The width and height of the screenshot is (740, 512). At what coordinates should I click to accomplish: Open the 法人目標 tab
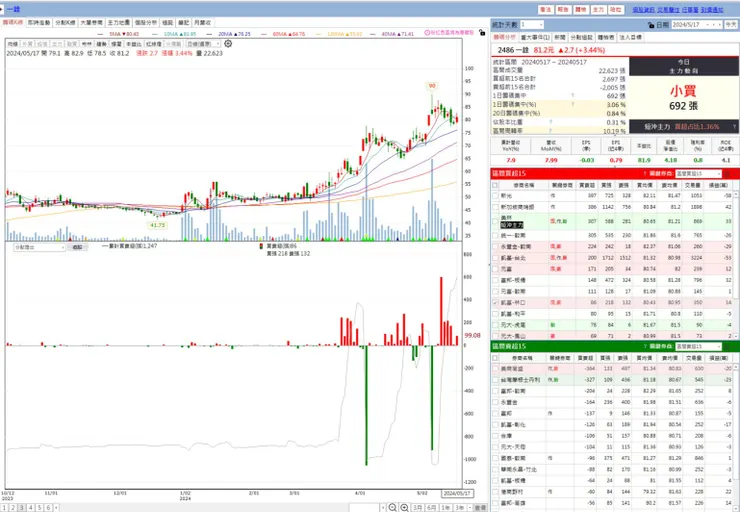click(630, 37)
